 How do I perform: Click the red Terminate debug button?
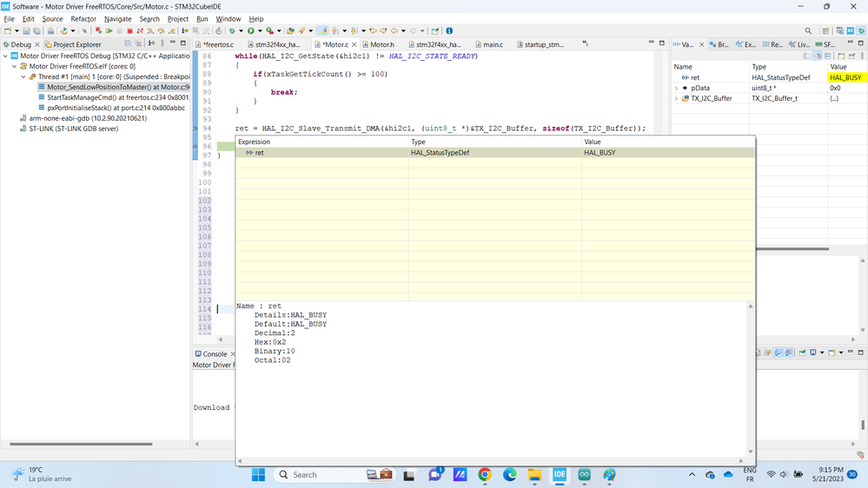(129, 31)
